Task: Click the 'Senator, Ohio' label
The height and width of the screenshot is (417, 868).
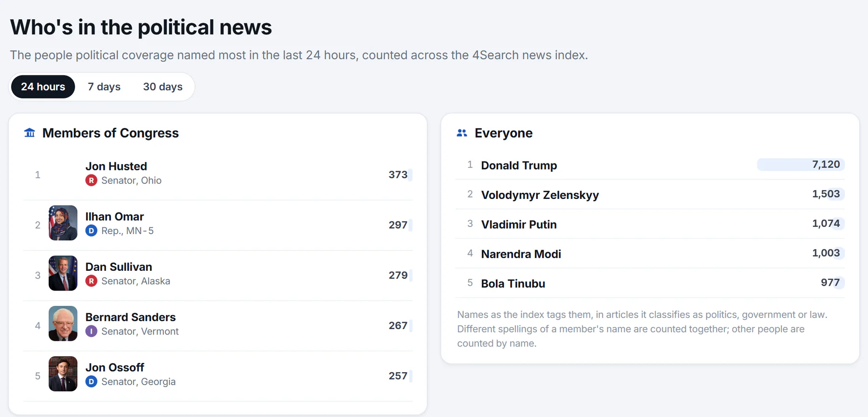Action: 131,181
